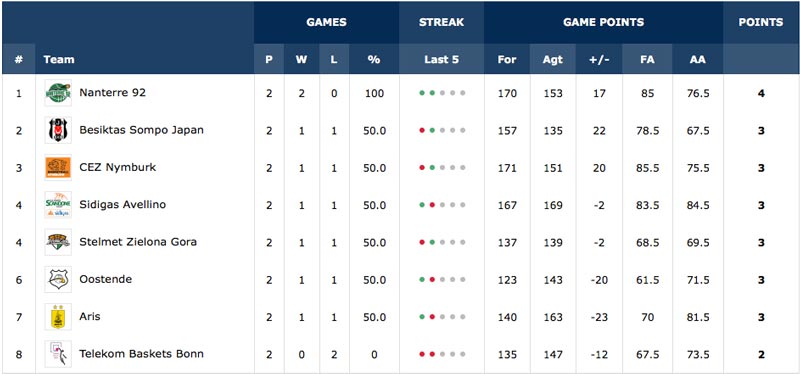The width and height of the screenshot is (800, 374).
Task: Click Nanterre 92's first green streak dot
Action: tap(422, 93)
